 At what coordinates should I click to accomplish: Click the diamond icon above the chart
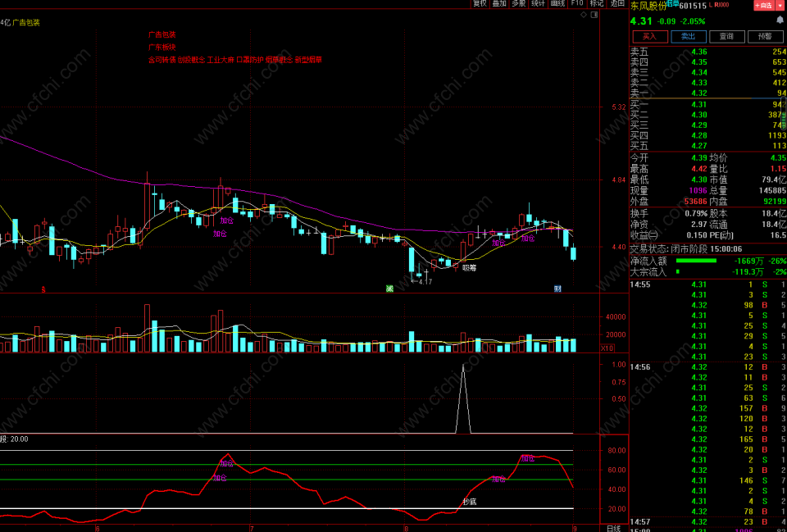pos(583,15)
